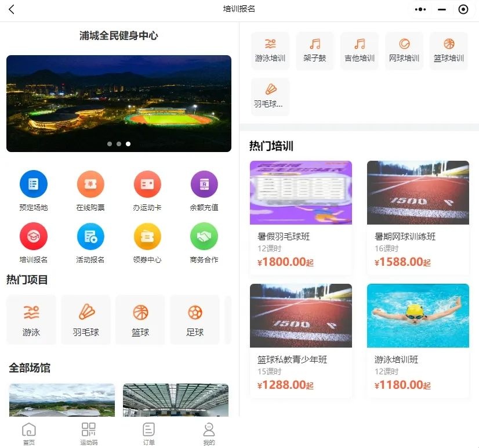
Task: Choose the 架子鼓 drum kit category
Action: 315,50
